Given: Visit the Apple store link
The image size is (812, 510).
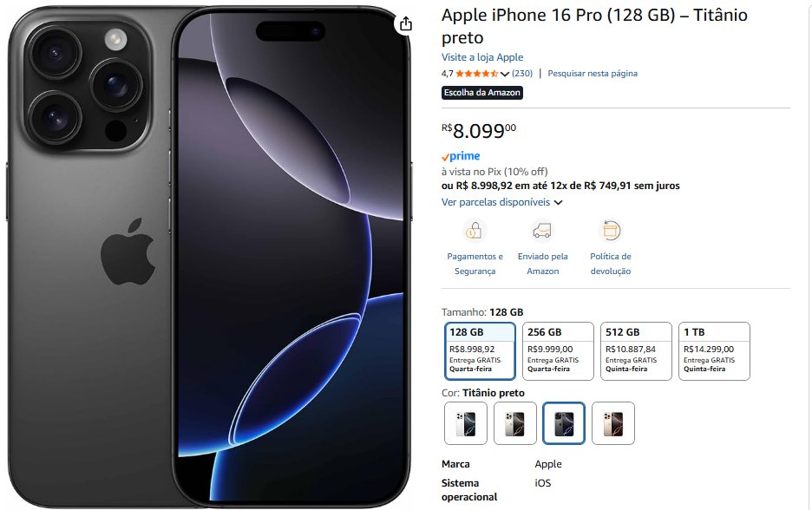Looking at the screenshot, I should pos(482,57).
